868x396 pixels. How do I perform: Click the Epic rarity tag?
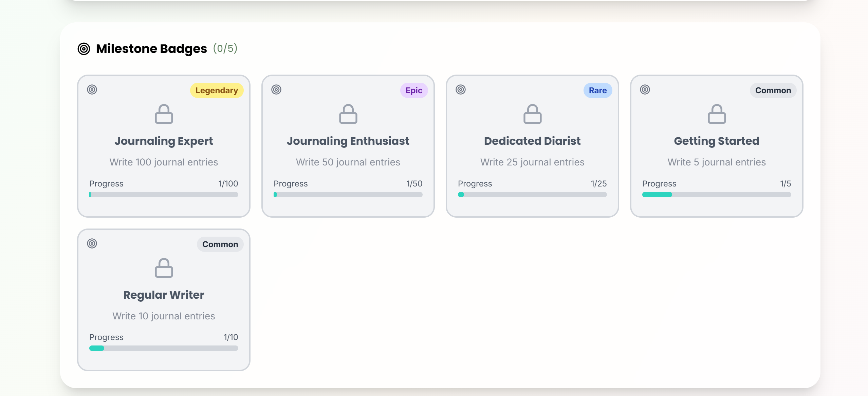[414, 91]
